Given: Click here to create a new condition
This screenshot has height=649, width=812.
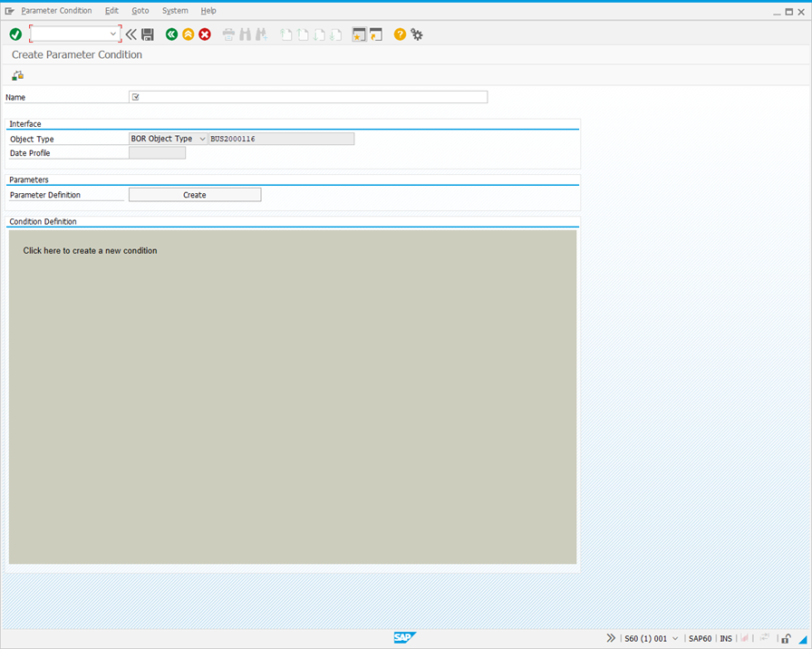Looking at the screenshot, I should pyautogui.click(x=89, y=250).
